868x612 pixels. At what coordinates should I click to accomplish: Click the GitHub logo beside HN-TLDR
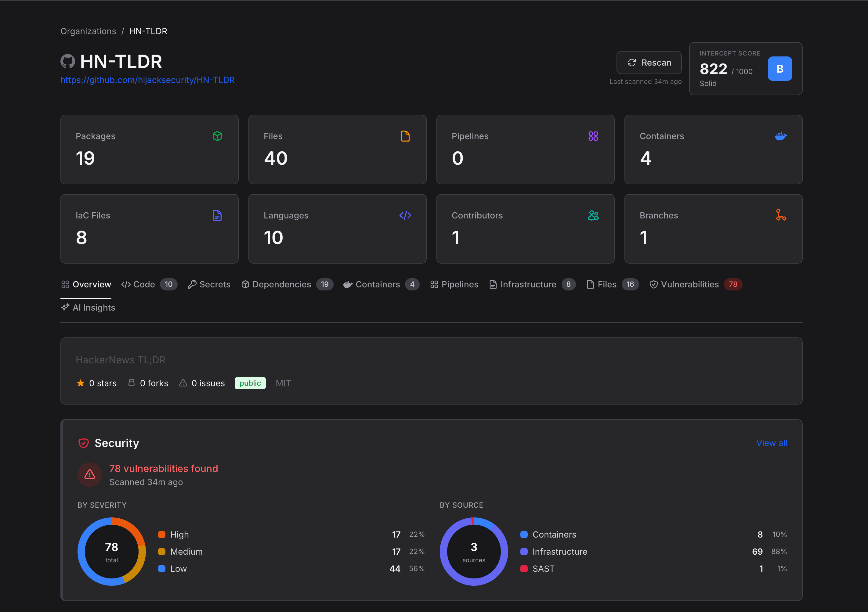tap(68, 61)
